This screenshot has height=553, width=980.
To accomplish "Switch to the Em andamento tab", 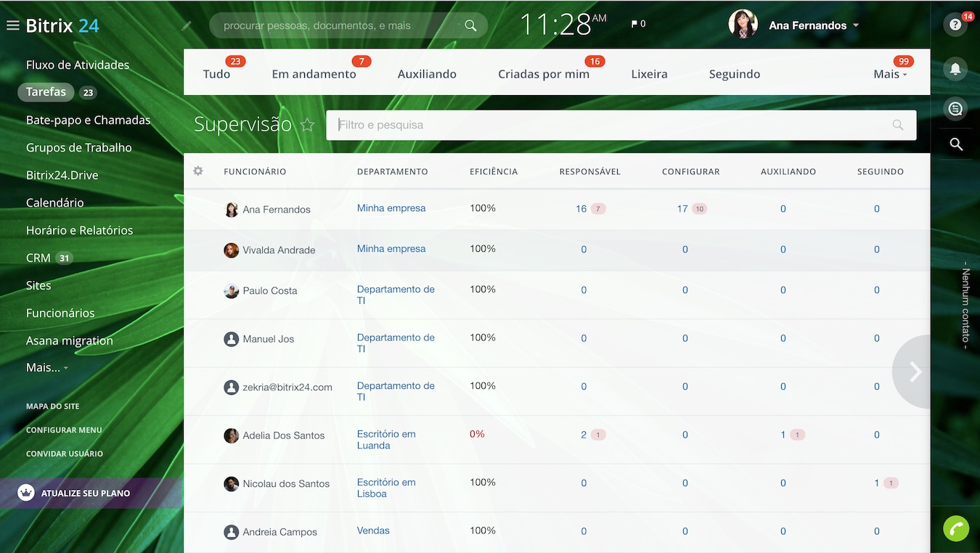I will 314,74.
